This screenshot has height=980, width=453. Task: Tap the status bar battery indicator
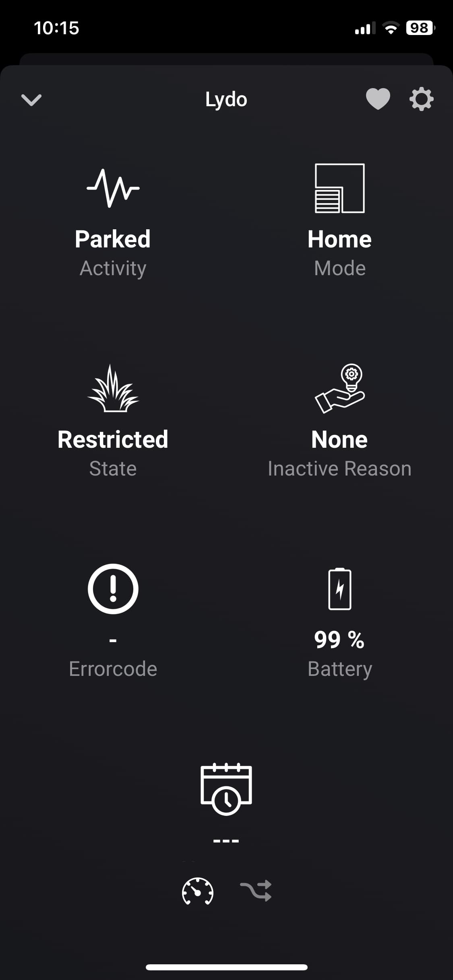[420, 28]
